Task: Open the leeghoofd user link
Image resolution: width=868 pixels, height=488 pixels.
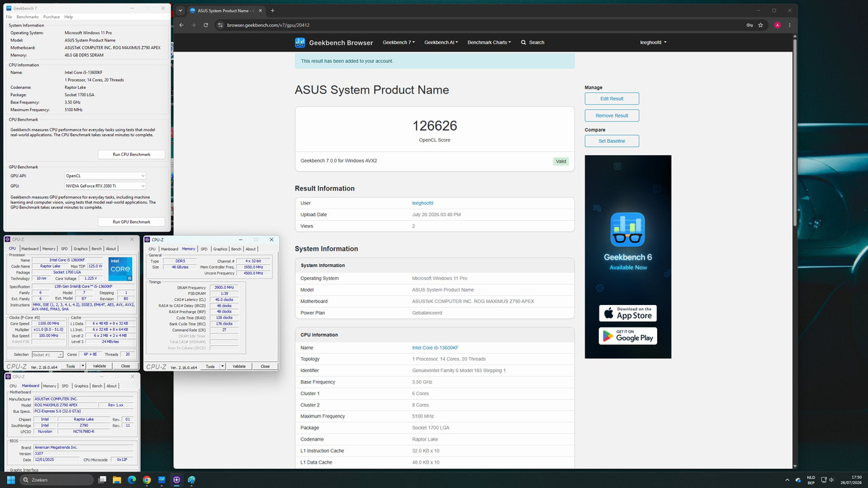Action: tap(422, 203)
